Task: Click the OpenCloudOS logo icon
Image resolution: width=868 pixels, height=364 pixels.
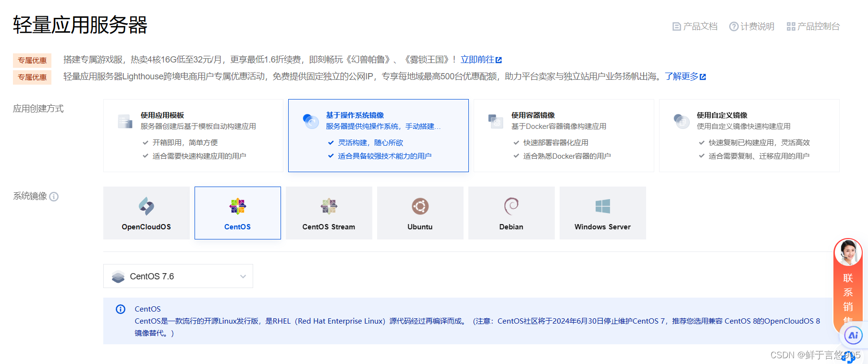Action: pyautogui.click(x=147, y=206)
